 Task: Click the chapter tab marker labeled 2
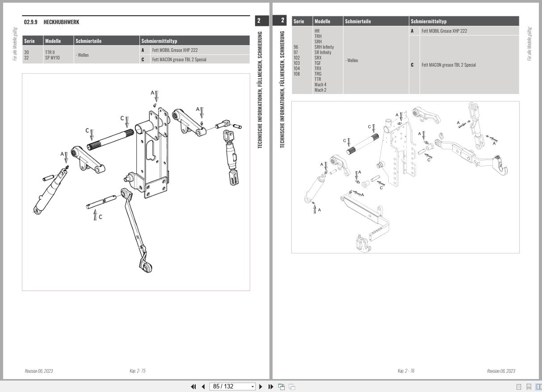tap(258, 21)
